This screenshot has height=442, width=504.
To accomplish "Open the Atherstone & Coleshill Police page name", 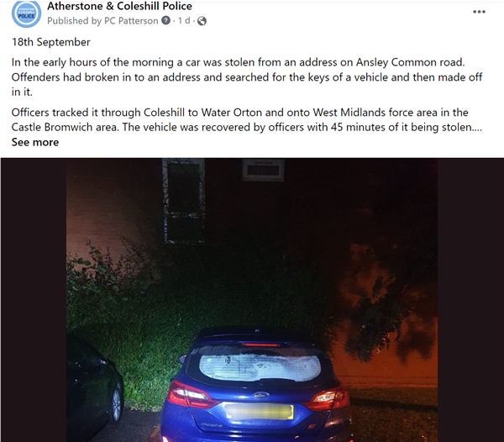I will (x=119, y=6).
